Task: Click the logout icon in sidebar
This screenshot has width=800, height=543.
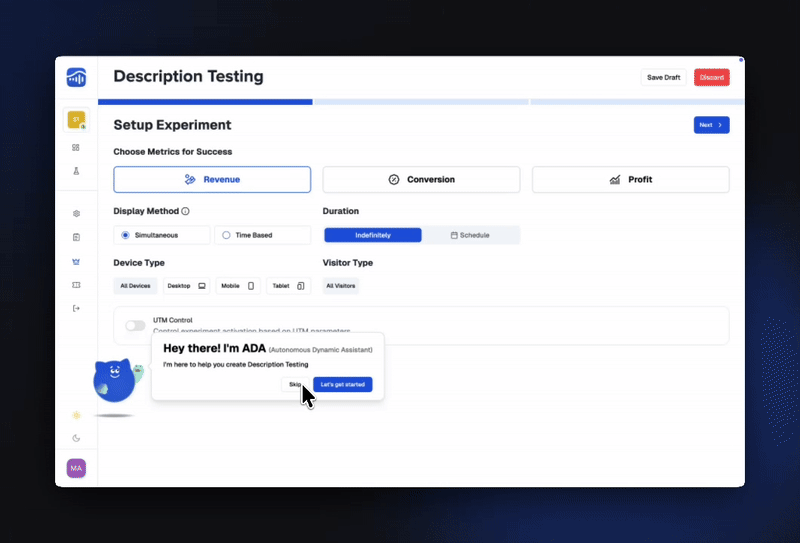Action: point(76,308)
